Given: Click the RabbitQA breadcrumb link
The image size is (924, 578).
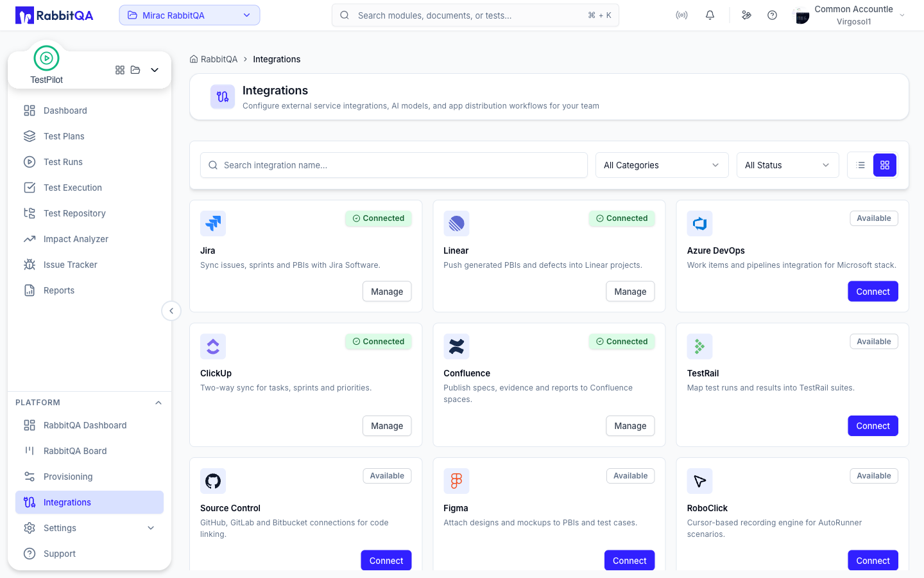Looking at the screenshot, I should tap(219, 59).
